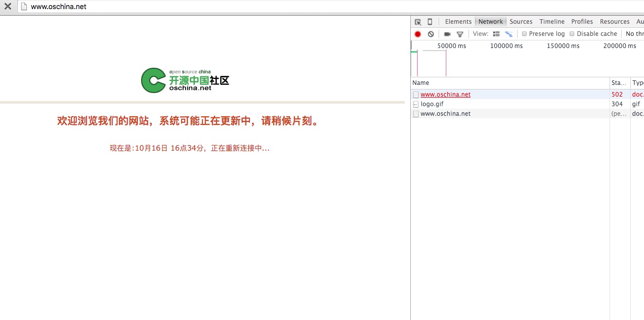
Task: Open the network filter funnel icon
Action: tap(460, 34)
